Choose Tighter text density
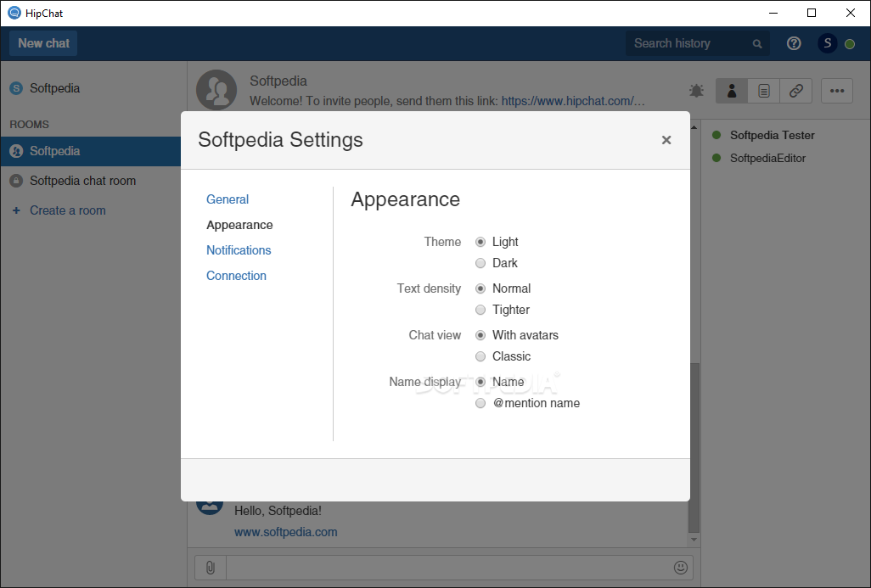This screenshot has height=588, width=871. pyautogui.click(x=480, y=310)
